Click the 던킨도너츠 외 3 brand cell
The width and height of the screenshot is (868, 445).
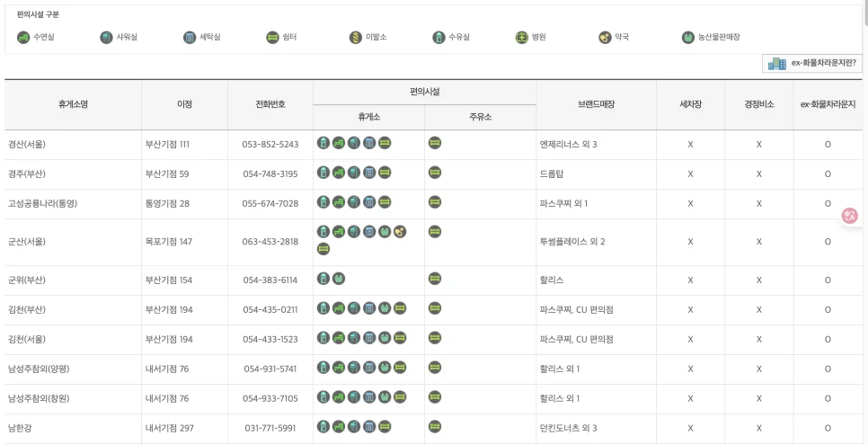597,428
